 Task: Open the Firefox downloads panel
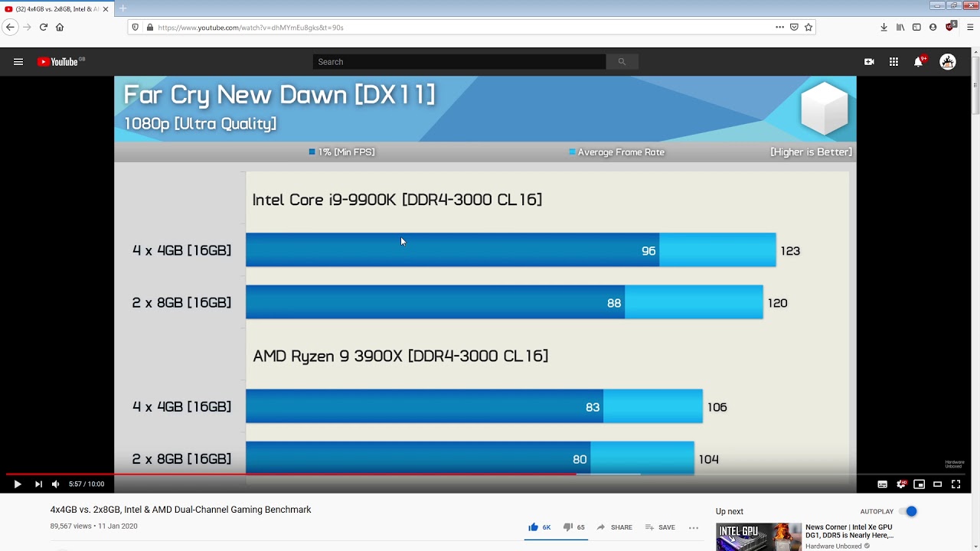click(x=884, y=27)
